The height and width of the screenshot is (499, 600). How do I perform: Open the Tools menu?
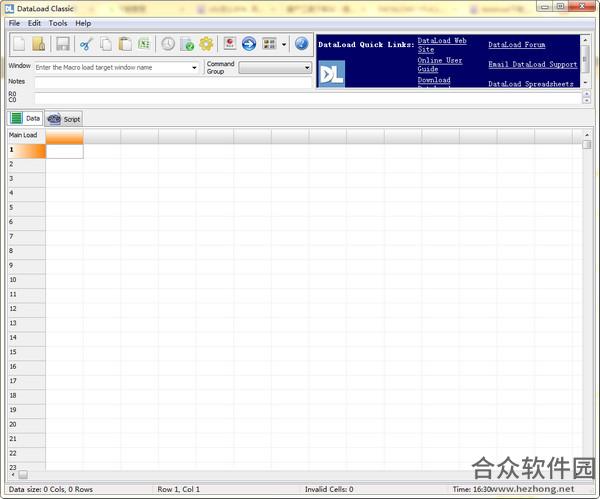coord(58,23)
